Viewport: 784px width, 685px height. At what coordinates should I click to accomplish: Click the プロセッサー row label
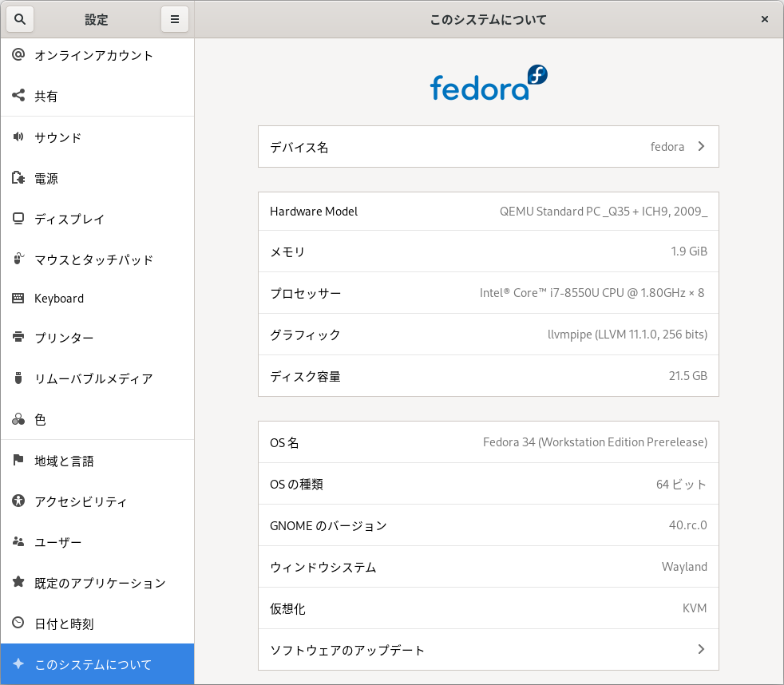click(306, 294)
